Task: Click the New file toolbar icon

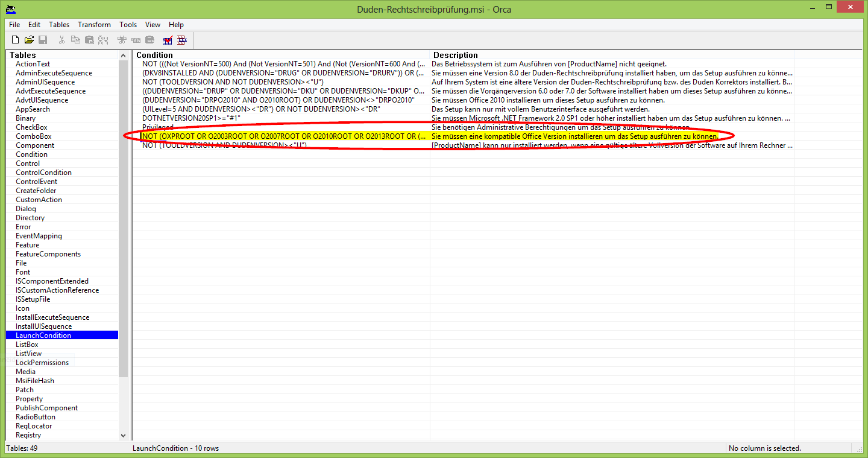Action: (x=16, y=40)
